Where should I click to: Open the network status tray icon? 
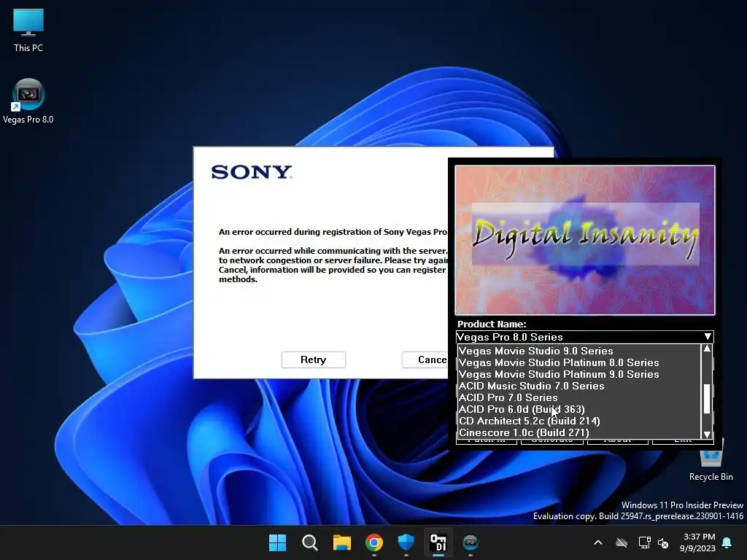644,542
